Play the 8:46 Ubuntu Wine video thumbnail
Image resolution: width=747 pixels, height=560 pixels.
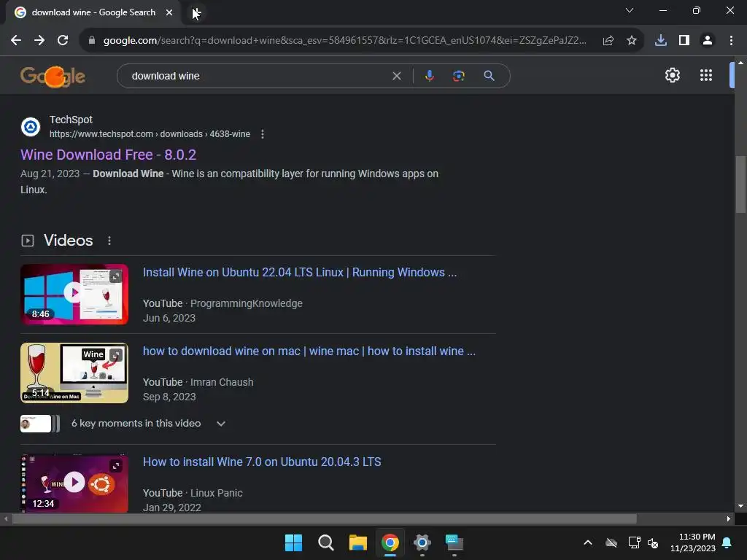click(x=74, y=295)
